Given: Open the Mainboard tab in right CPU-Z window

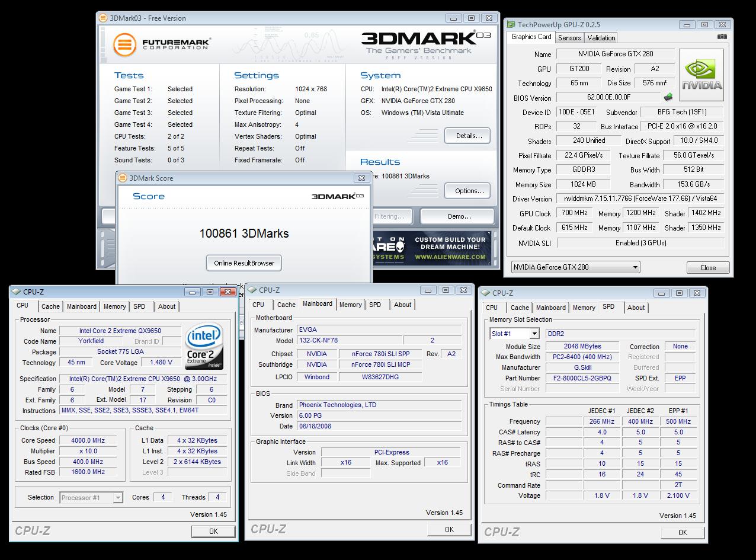Looking at the screenshot, I should pyautogui.click(x=551, y=308).
